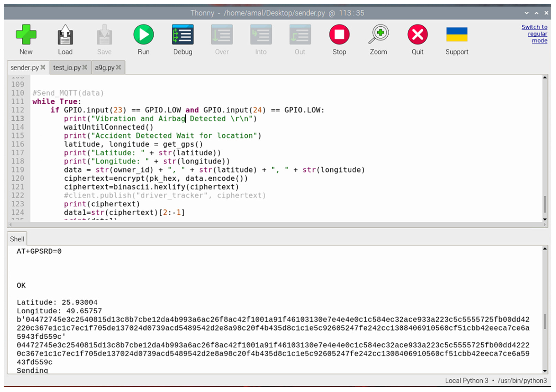Click the Step Into icon
The width and height of the screenshot is (556, 392).
pyautogui.click(x=261, y=35)
